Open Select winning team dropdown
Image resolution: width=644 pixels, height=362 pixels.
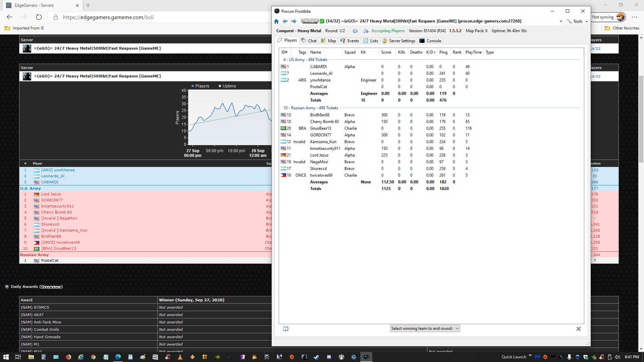pos(425,328)
